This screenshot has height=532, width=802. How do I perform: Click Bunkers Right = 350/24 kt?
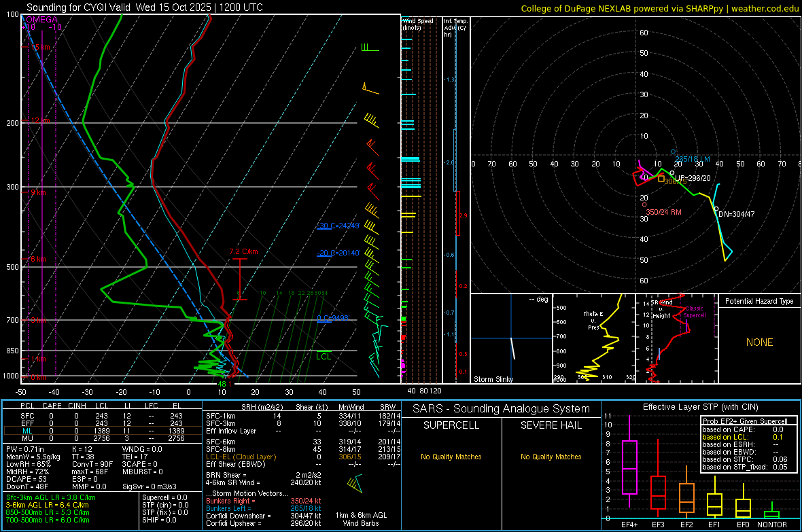264,501
